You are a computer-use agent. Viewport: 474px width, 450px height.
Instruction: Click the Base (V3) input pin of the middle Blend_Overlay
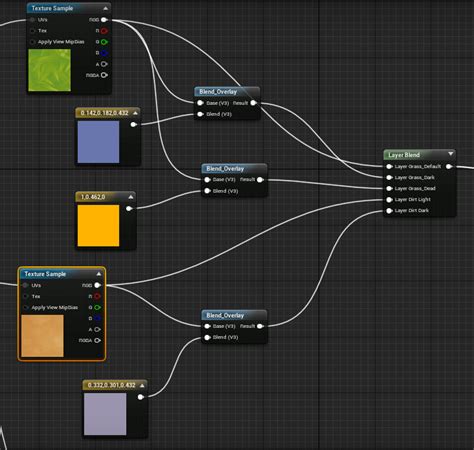[207, 180]
